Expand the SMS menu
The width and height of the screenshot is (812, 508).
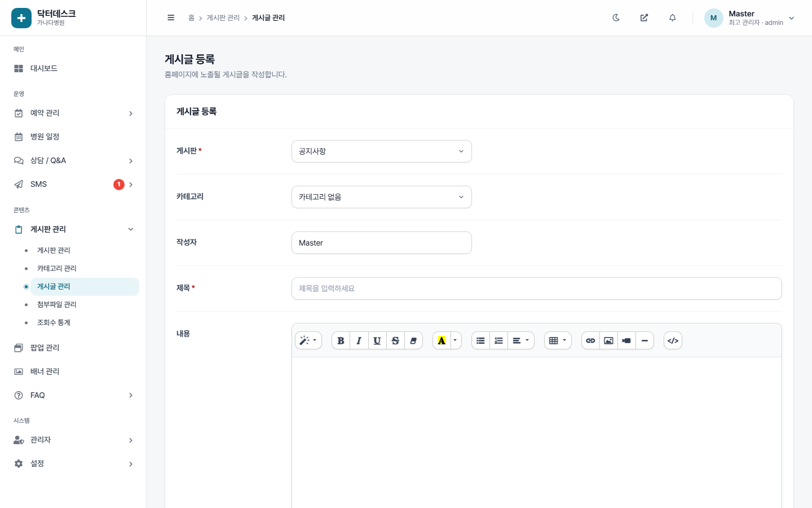pyautogui.click(x=73, y=184)
